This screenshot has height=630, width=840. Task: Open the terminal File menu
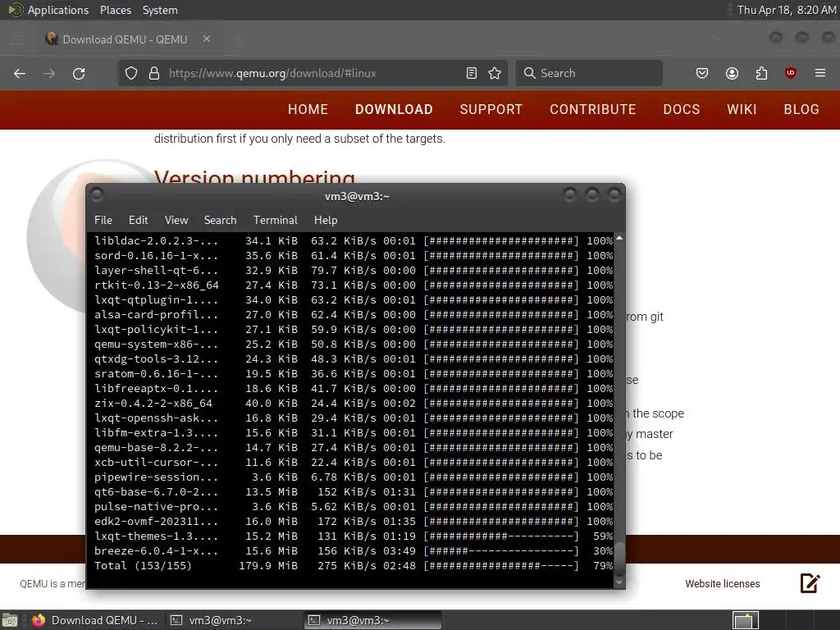pyautogui.click(x=103, y=220)
